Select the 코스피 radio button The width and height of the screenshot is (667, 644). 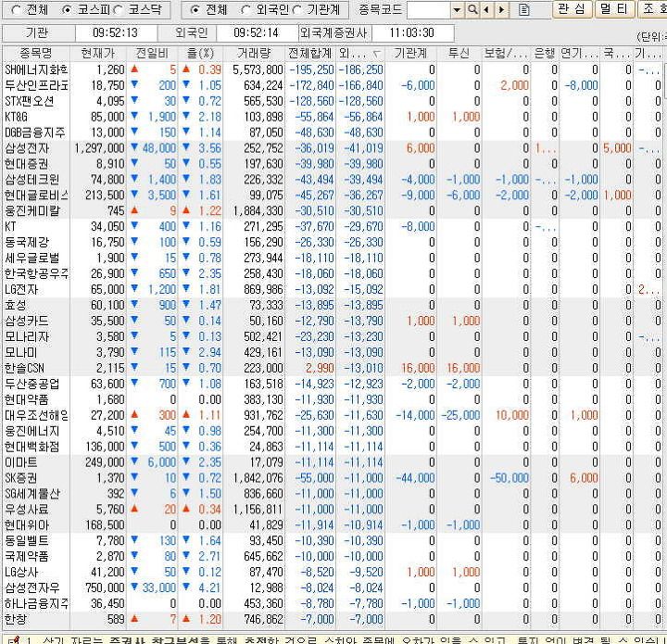click(x=67, y=10)
